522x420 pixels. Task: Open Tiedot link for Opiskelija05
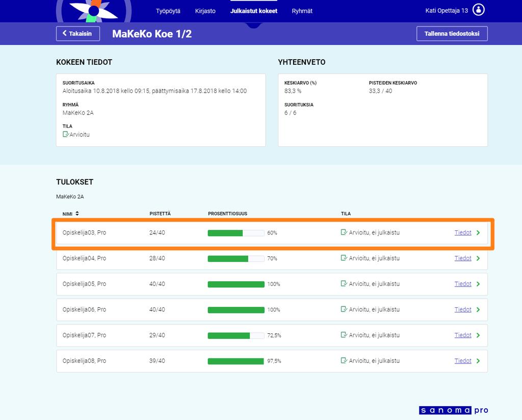pos(463,284)
